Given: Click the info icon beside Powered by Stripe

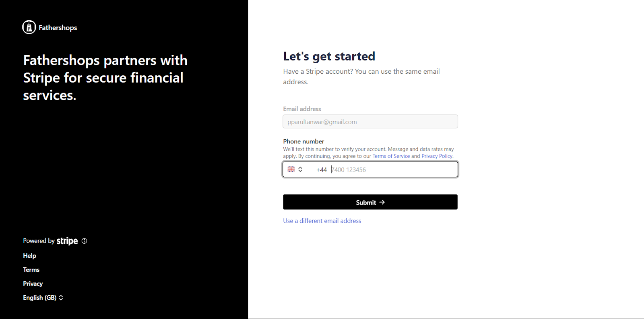Looking at the screenshot, I should (x=84, y=241).
